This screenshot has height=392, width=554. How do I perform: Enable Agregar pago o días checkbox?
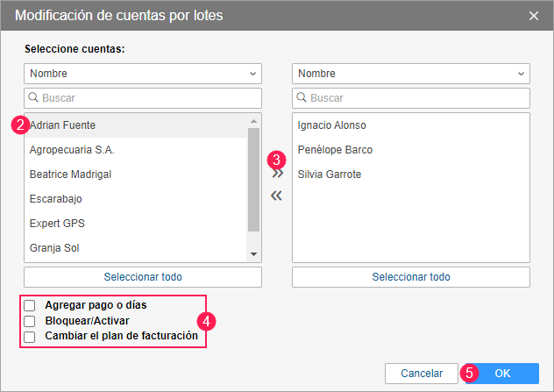pyautogui.click(x=30, y=306)
